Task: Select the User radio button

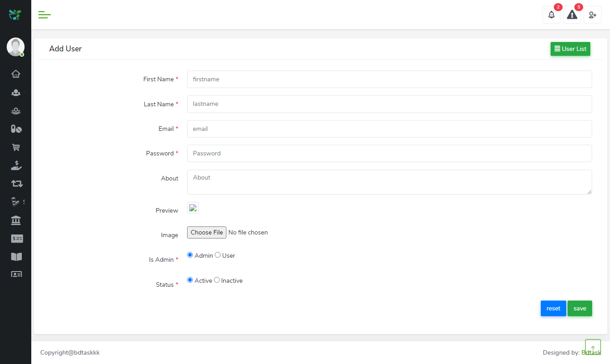Action: point(218,255)
